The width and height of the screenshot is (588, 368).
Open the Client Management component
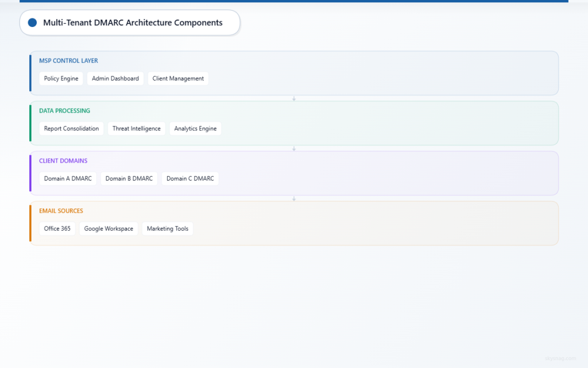point(178,78)
